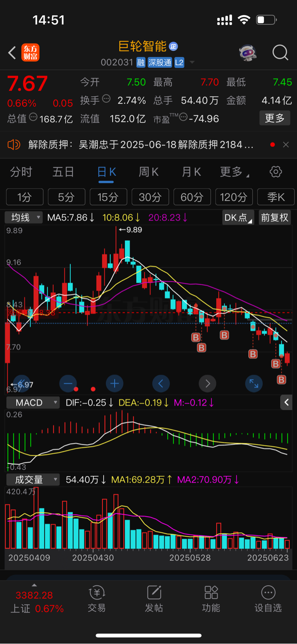Move chart right with arrow icon
This screenshot has height=644, width=297.
[207, 383]
